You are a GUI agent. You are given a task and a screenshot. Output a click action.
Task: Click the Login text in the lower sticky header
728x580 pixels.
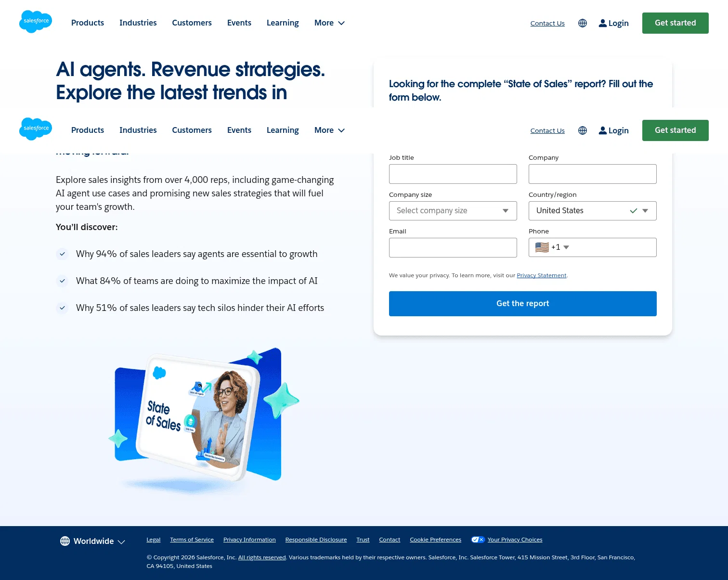(619, 130)
